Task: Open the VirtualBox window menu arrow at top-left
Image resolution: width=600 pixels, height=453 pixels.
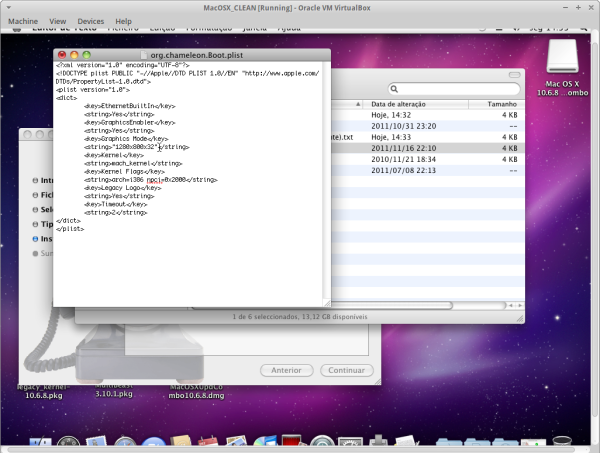Action: point(8,8)
